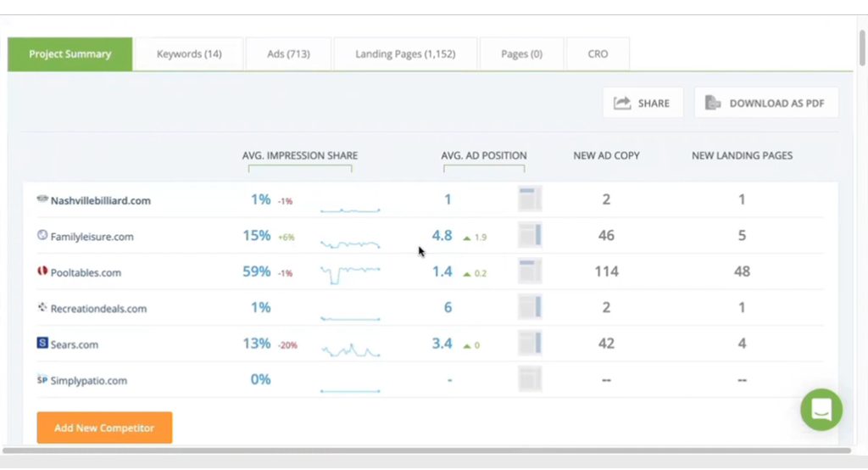Click the Share button

point(643,103)
